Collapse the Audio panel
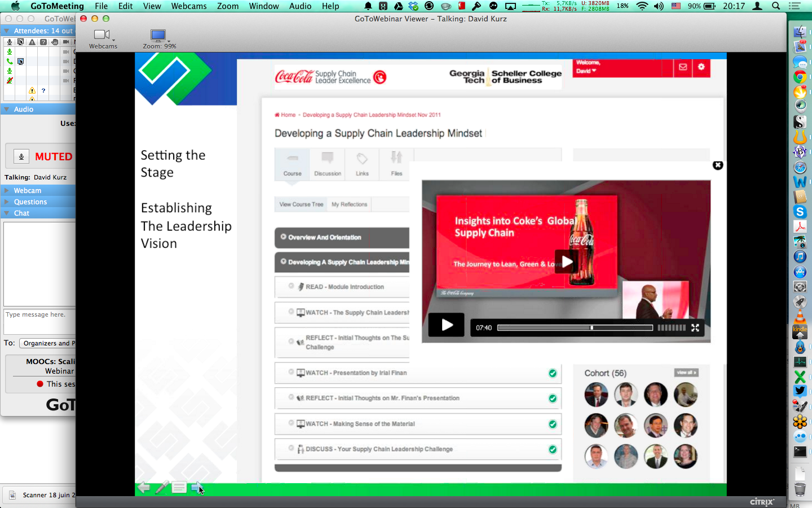The height and width of the screenshot is (508, 812). 7,109
